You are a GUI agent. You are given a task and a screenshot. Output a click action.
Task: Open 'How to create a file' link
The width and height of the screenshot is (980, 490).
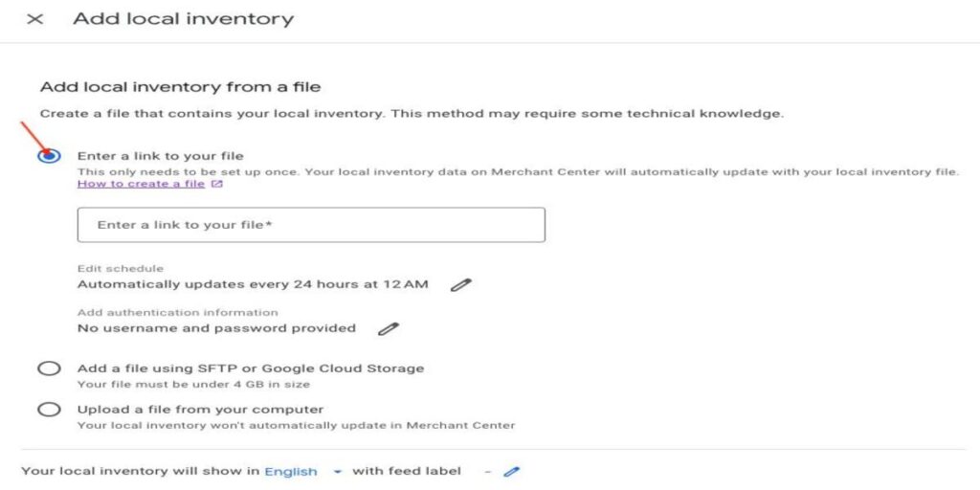click(x=141, y=184)
